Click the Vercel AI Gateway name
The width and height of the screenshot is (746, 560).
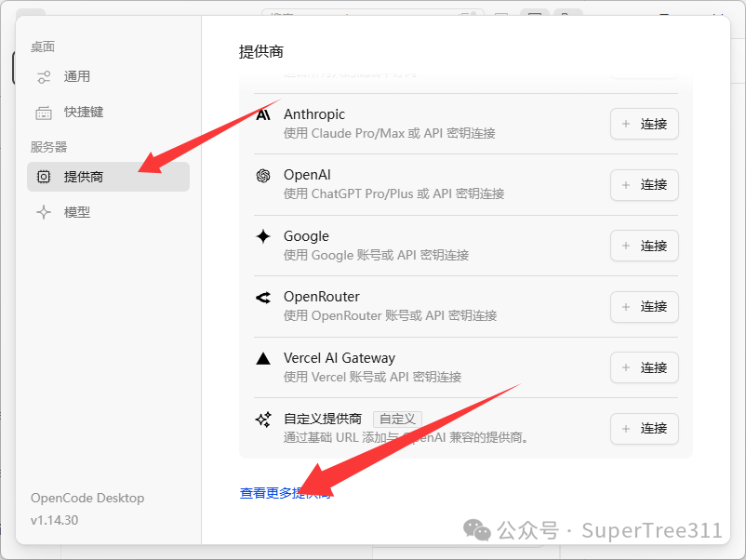pyautogui.click(x=340, y=358)
